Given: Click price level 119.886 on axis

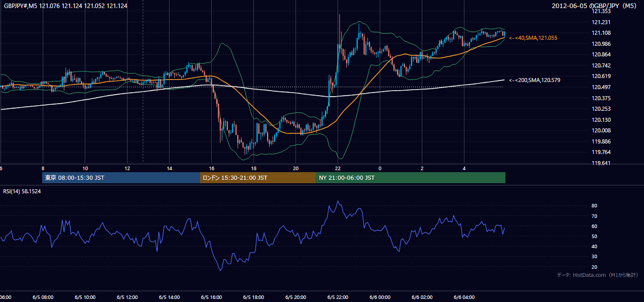Looking at the screenshot, I should tap(601, 141).
